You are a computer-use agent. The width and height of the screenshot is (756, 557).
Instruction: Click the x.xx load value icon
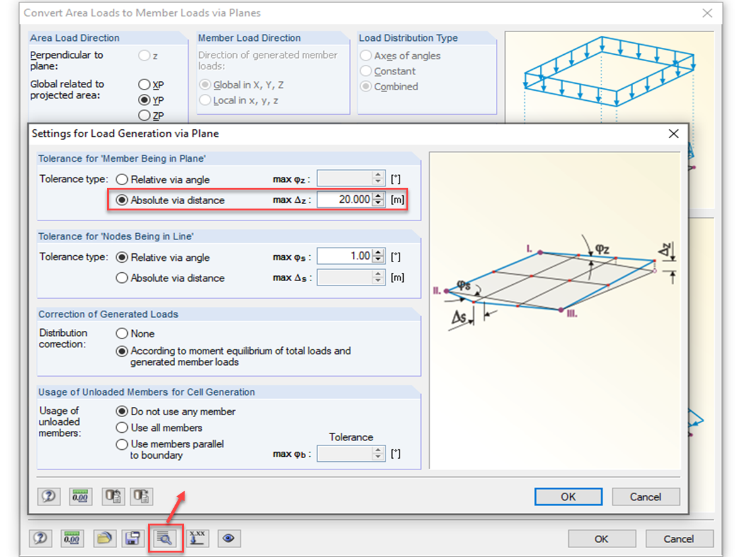tap(198, 539)
